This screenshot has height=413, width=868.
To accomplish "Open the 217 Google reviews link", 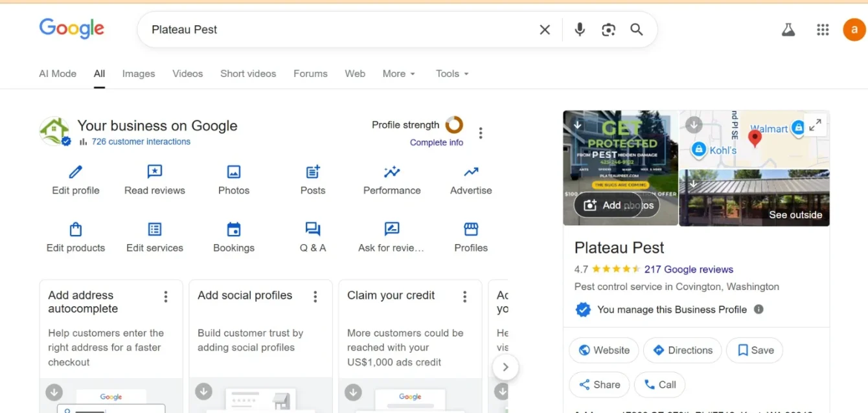I will 689,269.
